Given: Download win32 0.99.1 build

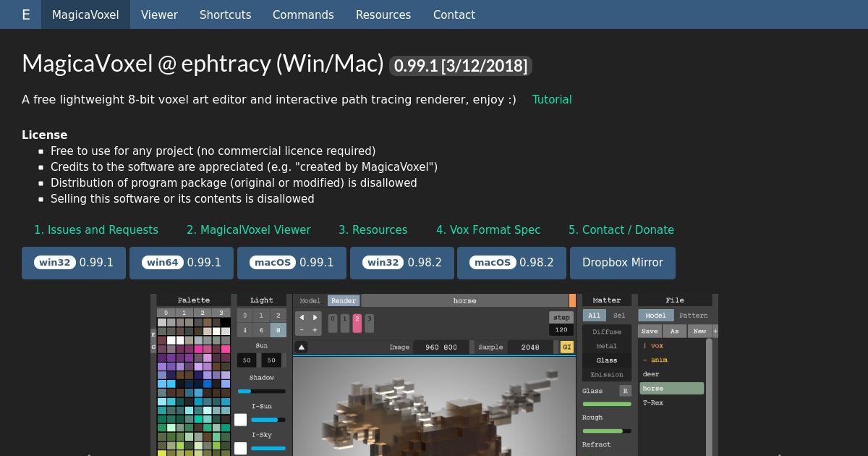Looking at the screenshot, I should (x=74, y=263).
